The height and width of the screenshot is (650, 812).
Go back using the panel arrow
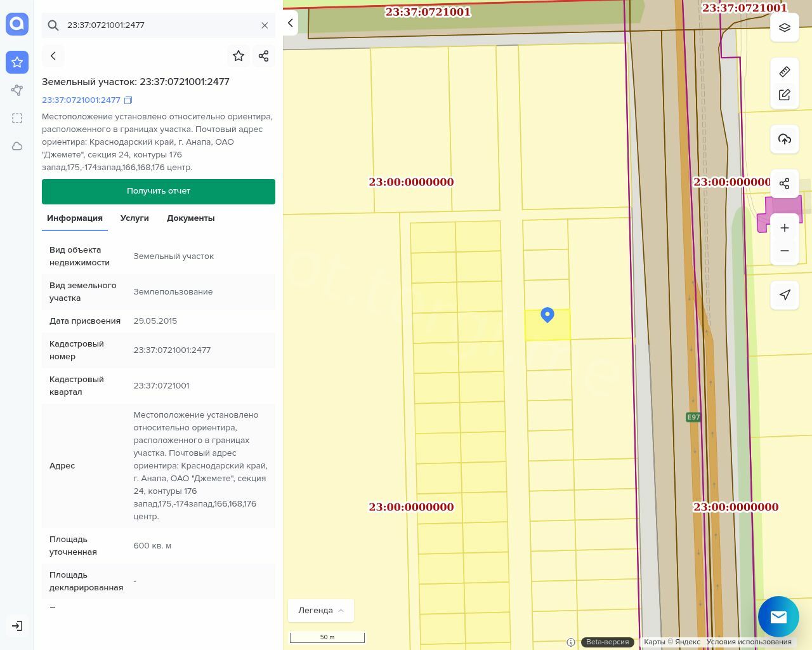point(53,56)
